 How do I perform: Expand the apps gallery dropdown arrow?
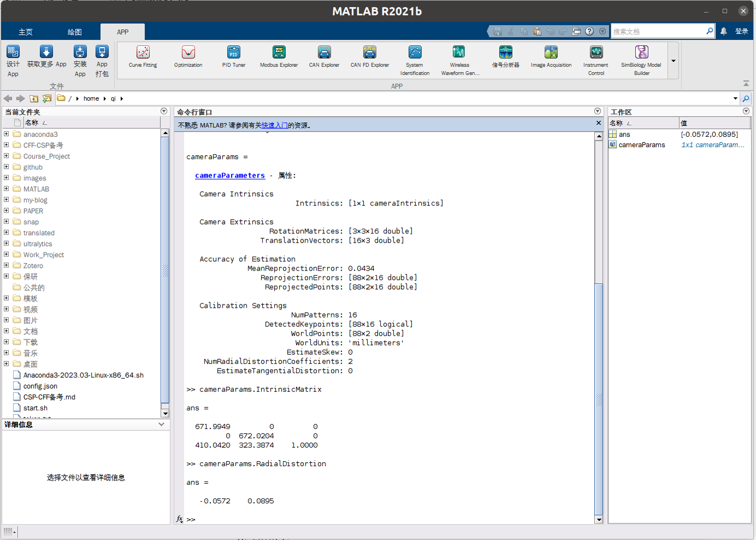coord(674,61)
